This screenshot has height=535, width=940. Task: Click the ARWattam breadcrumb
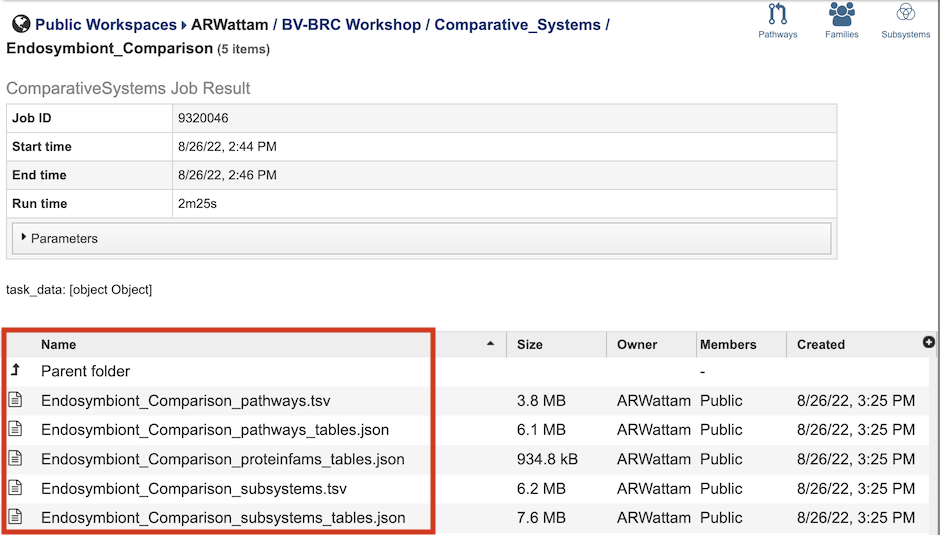(x=230, y=25)
